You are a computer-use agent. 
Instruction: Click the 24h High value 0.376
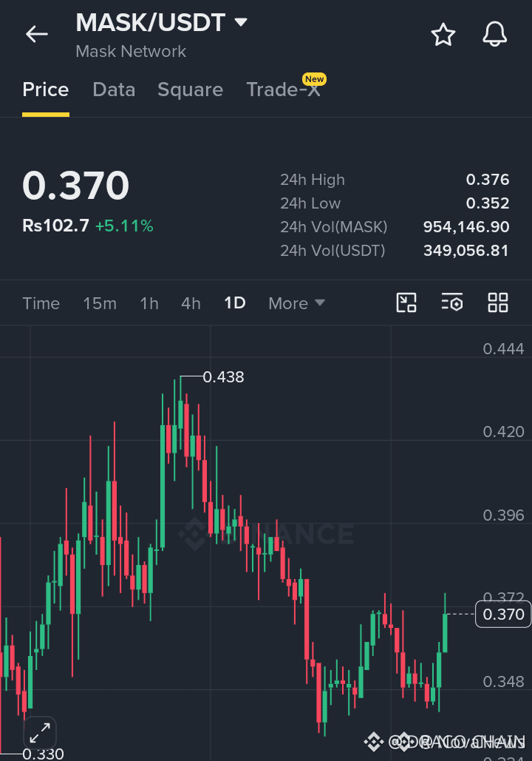[488, 180]
